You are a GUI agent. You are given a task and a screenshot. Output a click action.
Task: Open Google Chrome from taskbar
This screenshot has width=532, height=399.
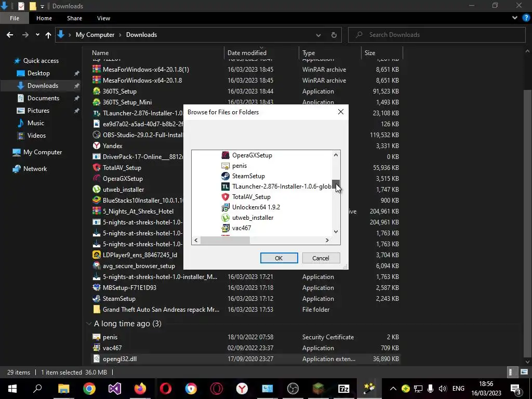[89, 389]
